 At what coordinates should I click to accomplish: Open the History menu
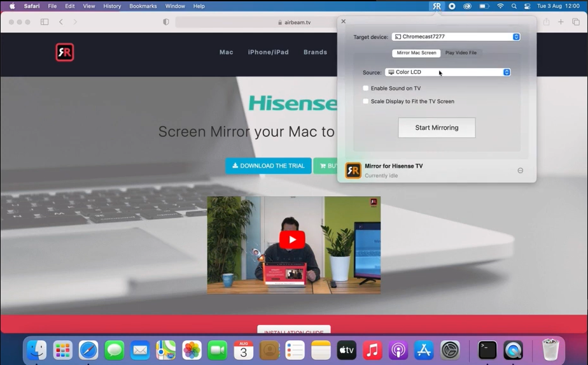point(112,6)
